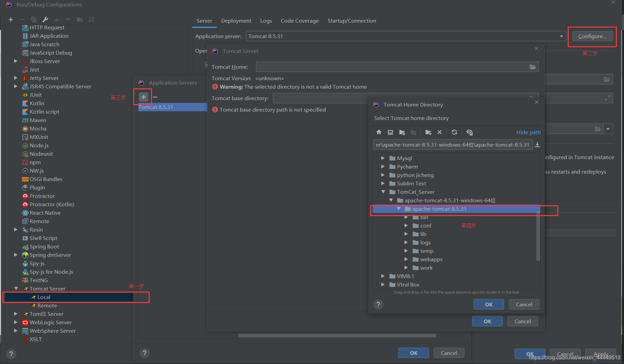624x364 pixels.
Task: Click the Configure... button
Action: (592, 36)
